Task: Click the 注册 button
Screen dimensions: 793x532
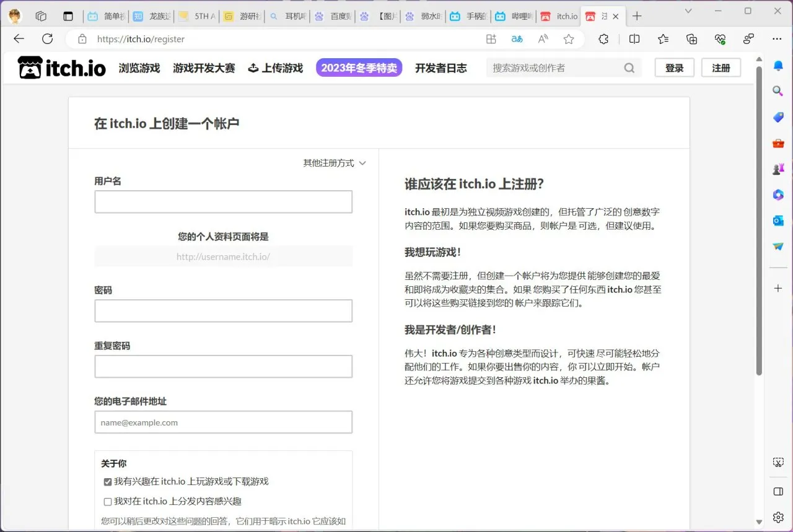Action: 721,68
